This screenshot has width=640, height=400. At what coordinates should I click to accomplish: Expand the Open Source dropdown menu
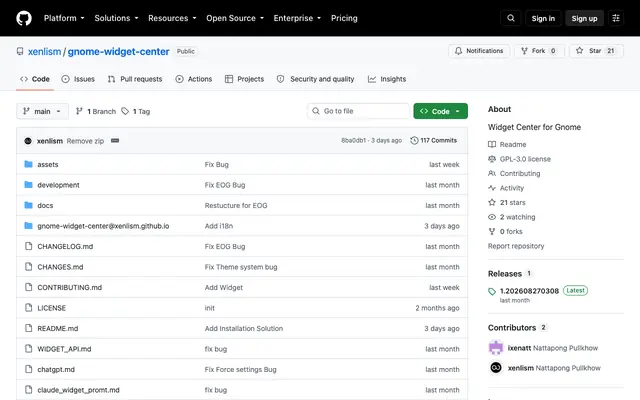tap(235, 18)
